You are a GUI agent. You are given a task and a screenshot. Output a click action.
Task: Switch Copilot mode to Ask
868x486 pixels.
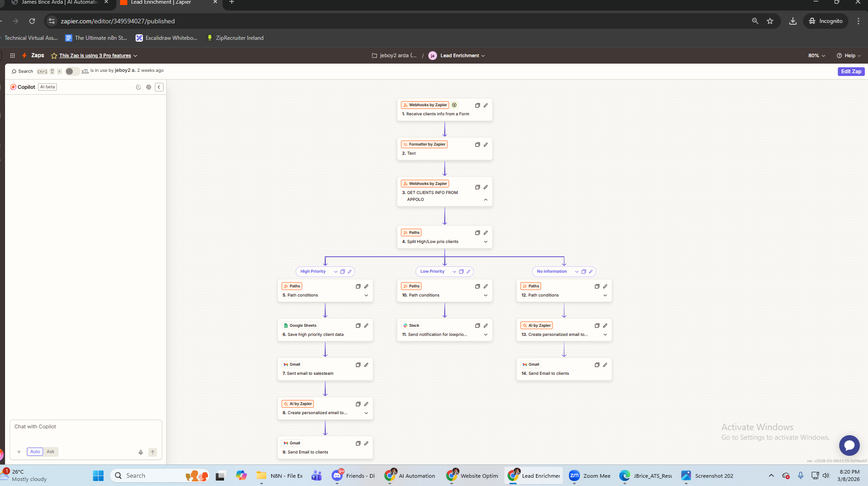50,452
